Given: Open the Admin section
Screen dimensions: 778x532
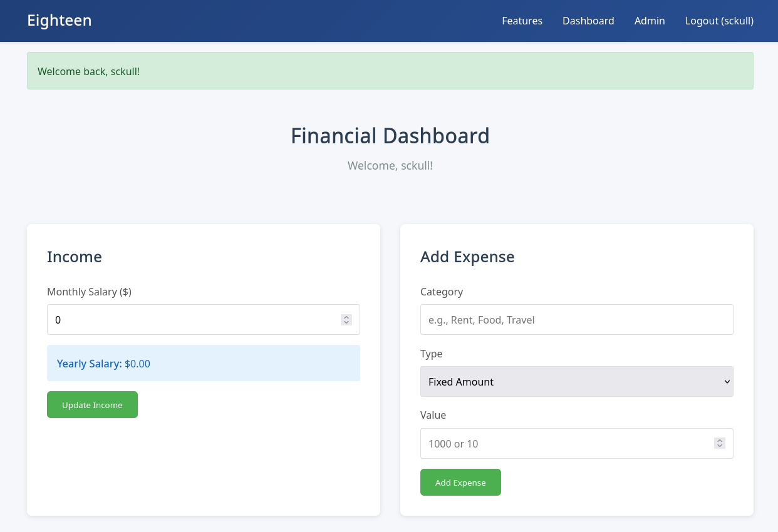Looking at the screenshot, I should [x=650, y=21].
